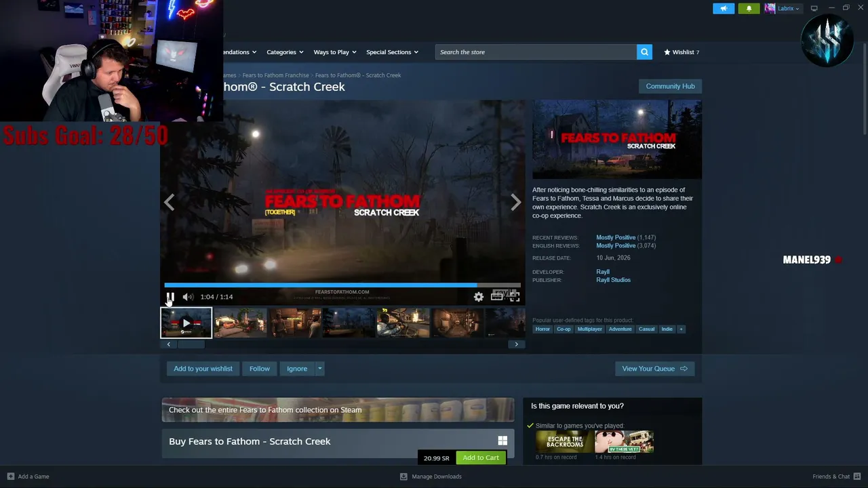The image size is (868, 488).
Task: Click the Labrix profile avatar
Action: [770, 8]
